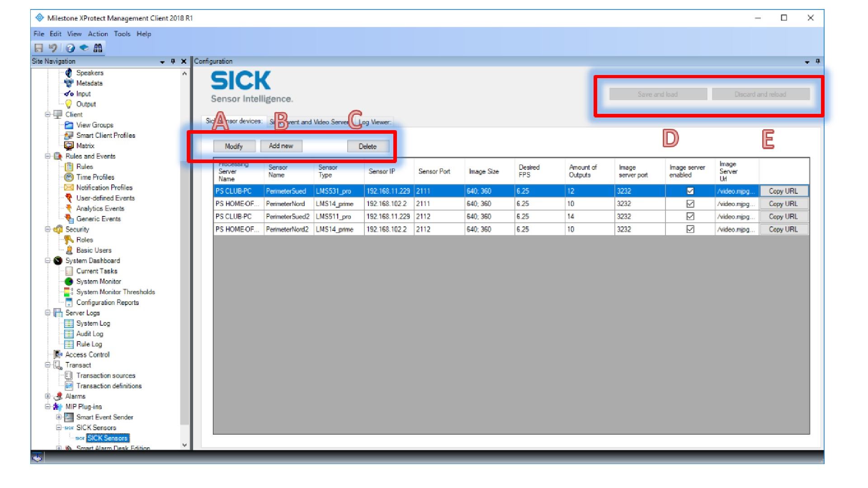
Task: Toggle image server enabled for PerimeterSued
Action: (690, 191)
